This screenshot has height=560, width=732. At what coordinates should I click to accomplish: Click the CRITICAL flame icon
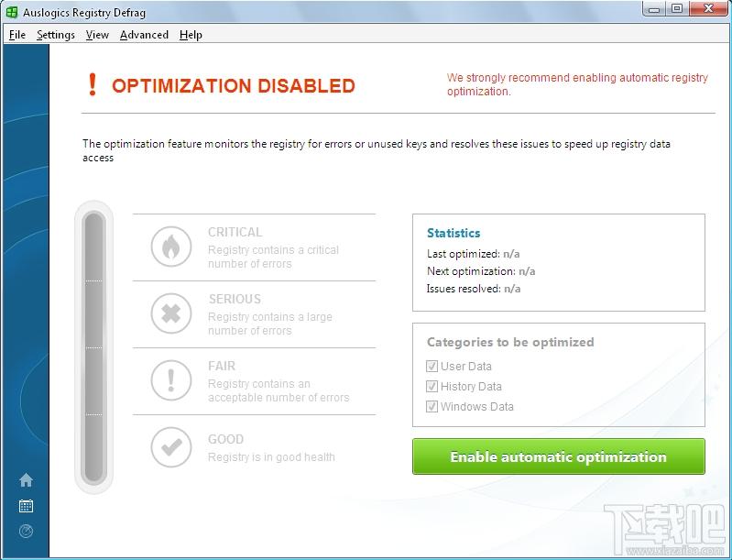[171, 247]
